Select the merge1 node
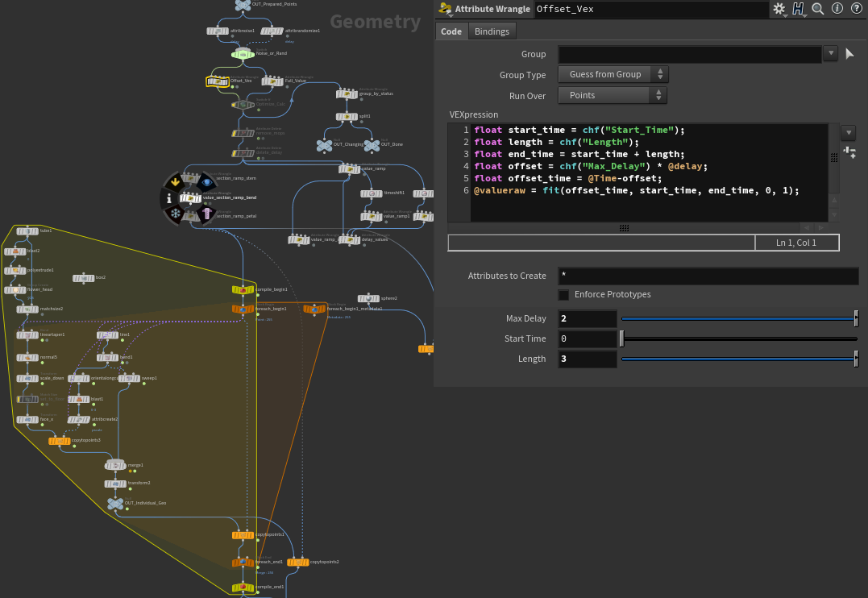Screen dimensions: 868x598 click(x=115, y=465)
